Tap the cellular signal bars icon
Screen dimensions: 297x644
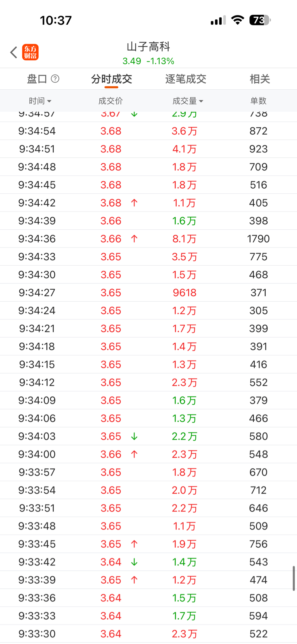(x=218, y=20)
